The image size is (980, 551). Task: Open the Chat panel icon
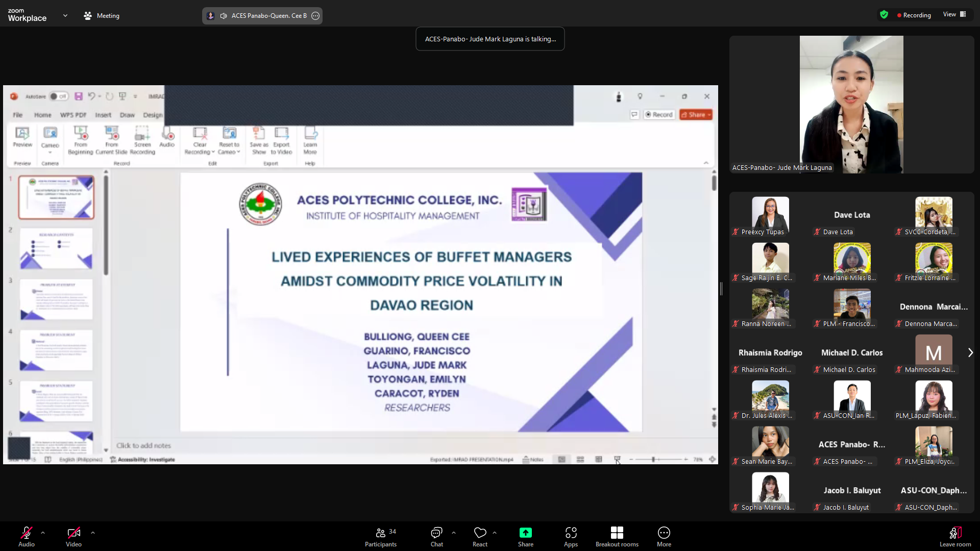pyautogui.click(x=436, y=533)
